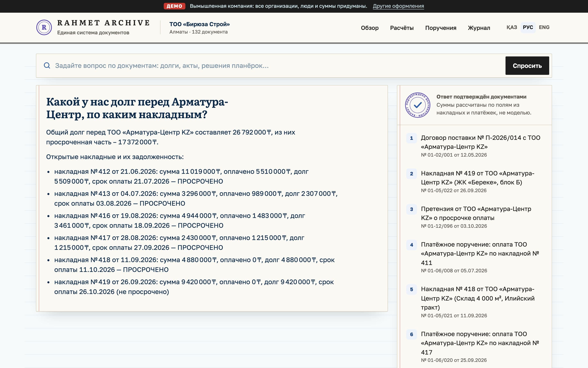Open the Расчёты navigation tab
Viewport: 588px width, 368px height.
click(402, 28)
